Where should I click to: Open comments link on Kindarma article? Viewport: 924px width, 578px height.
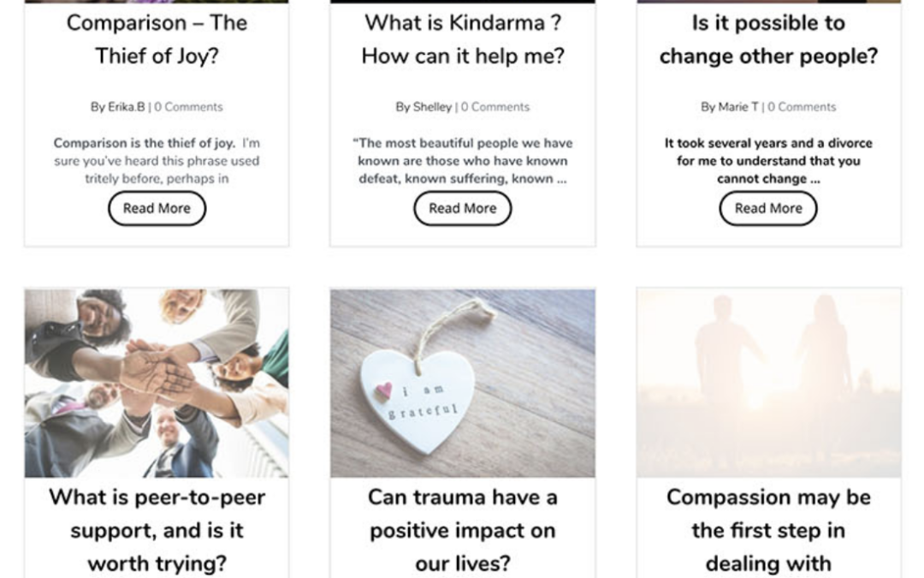click(x=495, y=107)
